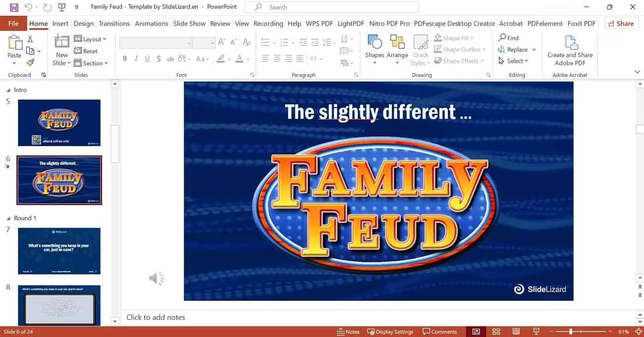Open the Clipboard pane launcher
Screen dimensions: 644x337
coord(44,75)
